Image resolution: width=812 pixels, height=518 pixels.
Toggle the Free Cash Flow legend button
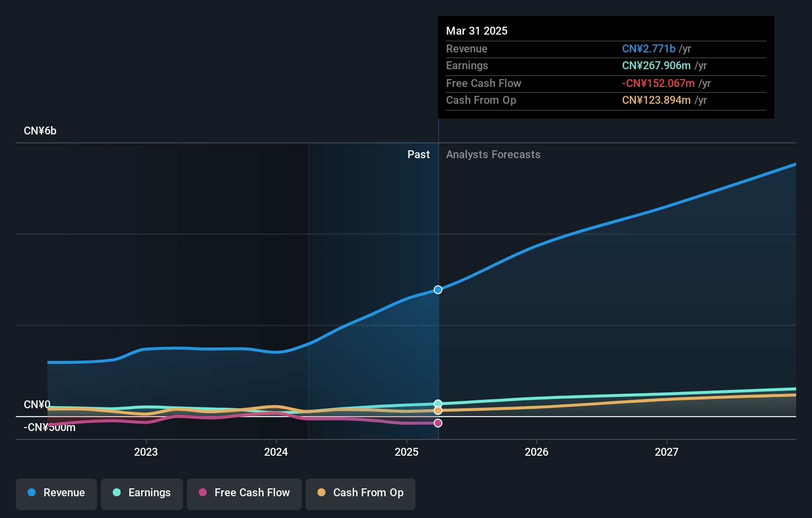244,494
